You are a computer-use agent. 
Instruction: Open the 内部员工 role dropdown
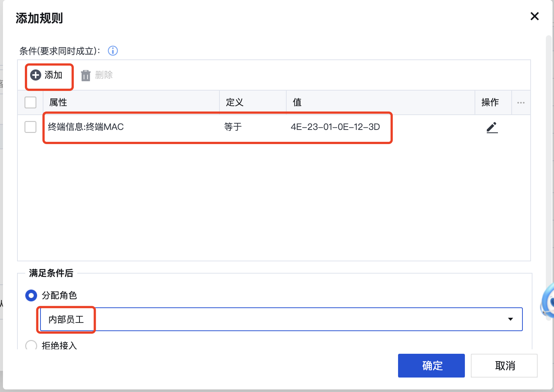coord(281,319)
